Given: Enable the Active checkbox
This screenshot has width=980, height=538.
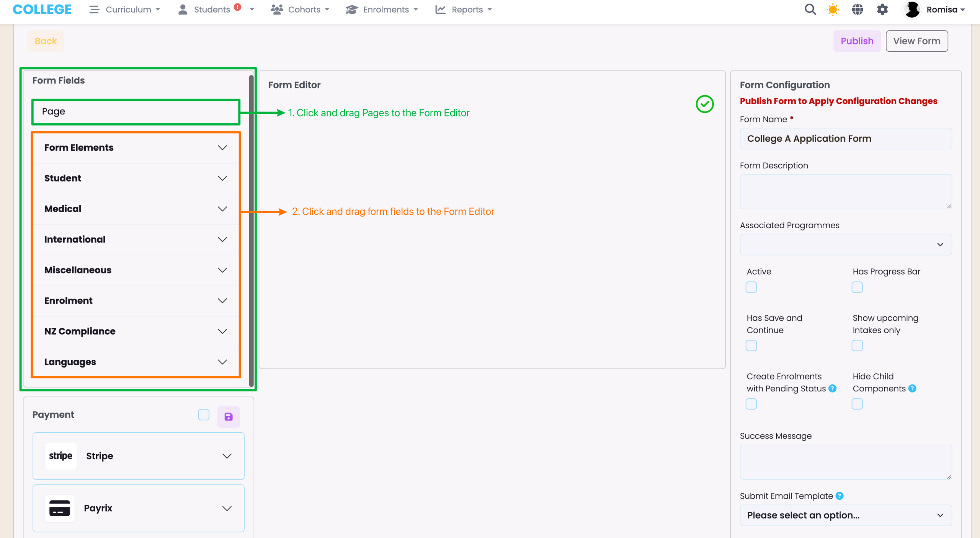Looking at the screenshot, I should click(751, 287).
